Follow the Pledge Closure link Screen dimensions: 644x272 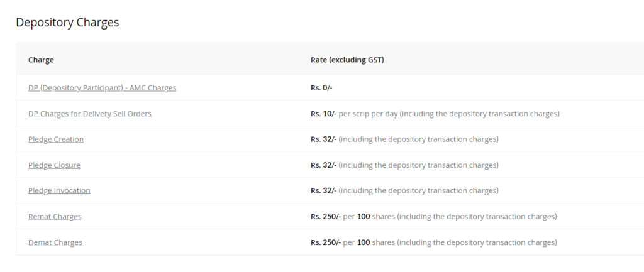[x=54, y=165]
